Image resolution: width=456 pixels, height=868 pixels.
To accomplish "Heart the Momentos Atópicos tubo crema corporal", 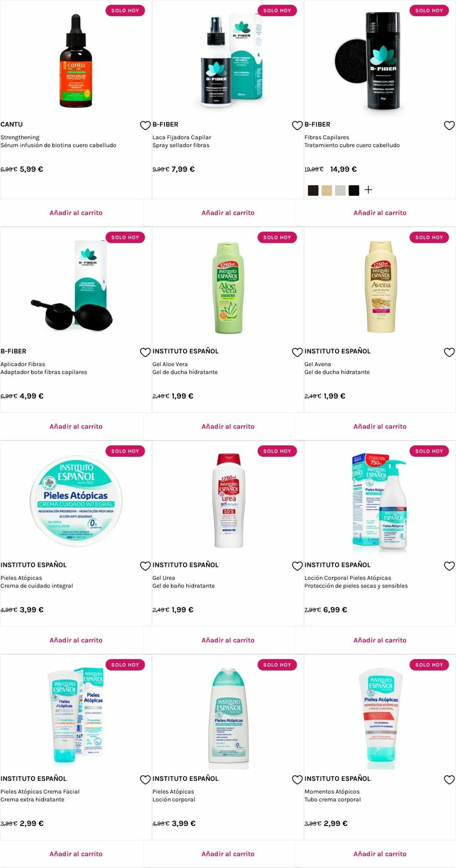I will (449, 780).
